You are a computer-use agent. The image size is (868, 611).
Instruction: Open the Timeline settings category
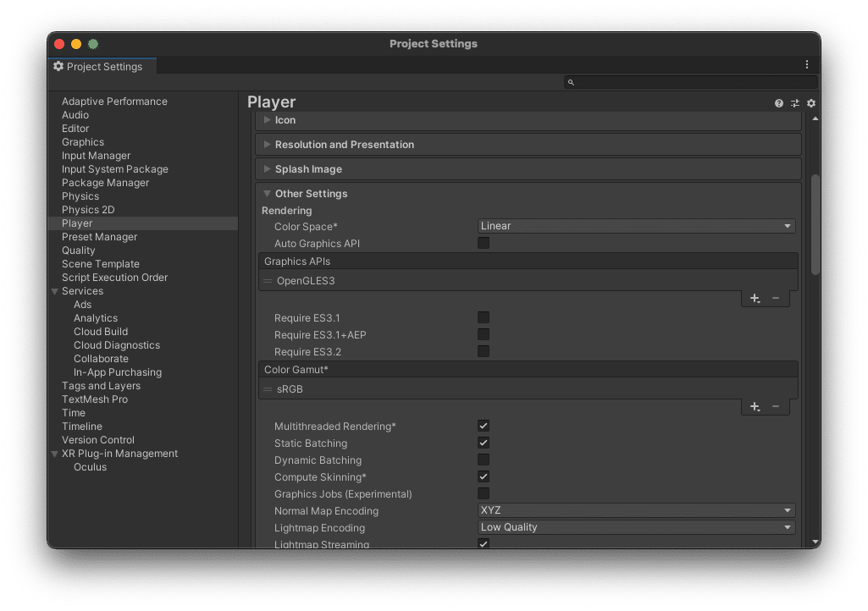(82, 427)
